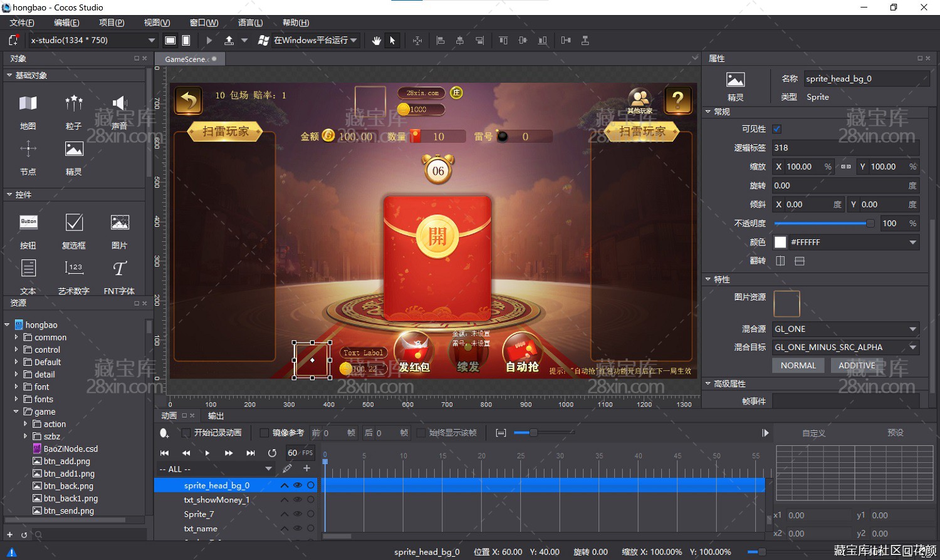Pick the 艺术数字 art number widget
940x560 pixels.
coord(74,277)
